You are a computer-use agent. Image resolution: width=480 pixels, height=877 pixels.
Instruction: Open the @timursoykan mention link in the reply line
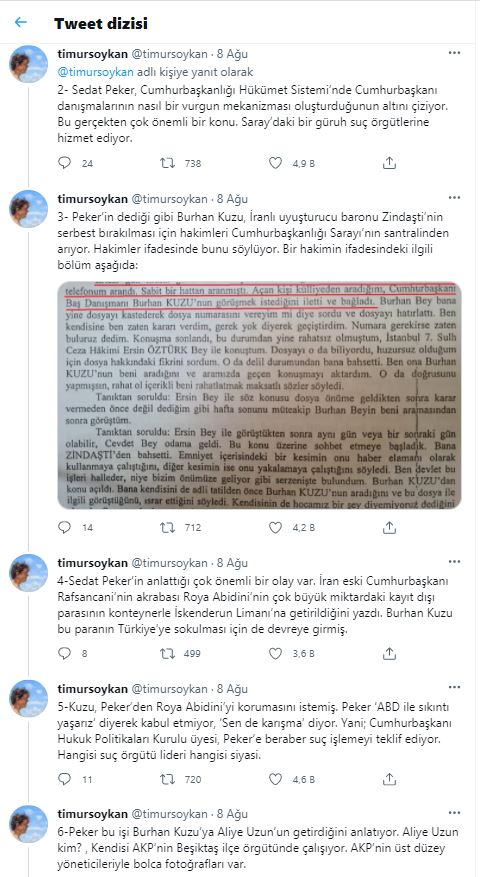pos(96,72)
